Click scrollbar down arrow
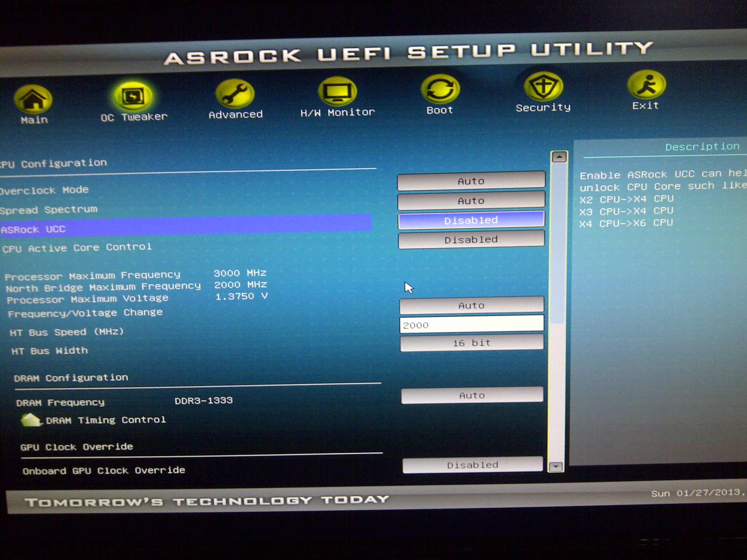Screen dimensions: 747x560 [556, 466]
